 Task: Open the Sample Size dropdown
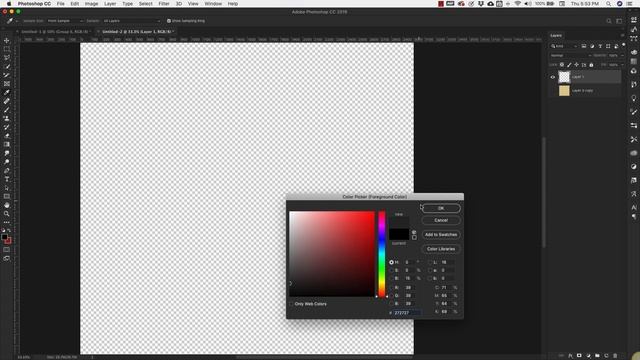click(x=64, y=21)
